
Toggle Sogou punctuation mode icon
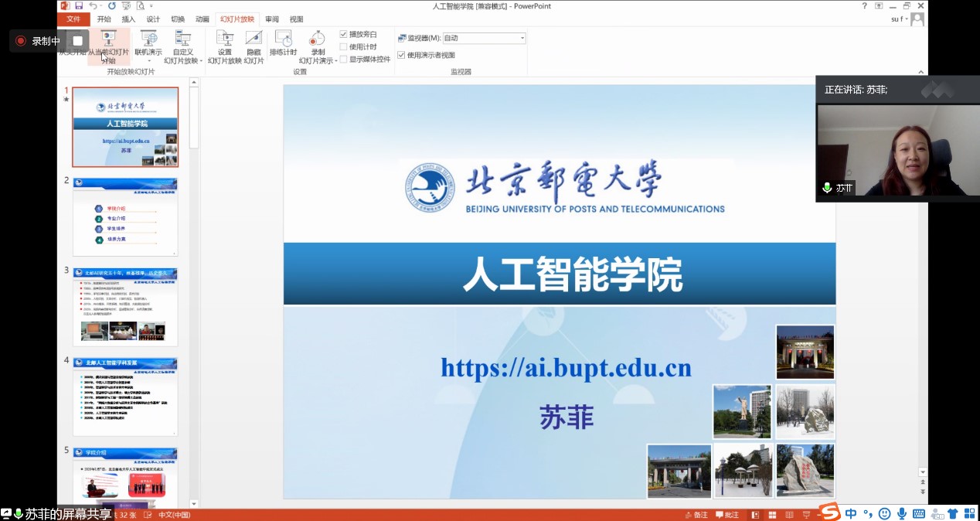(868, 513)
